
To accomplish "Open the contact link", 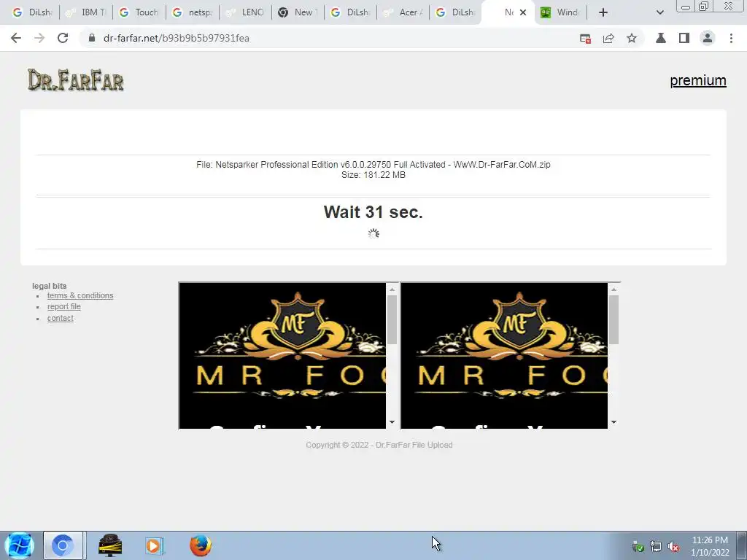I will click(x=60, y=318).
